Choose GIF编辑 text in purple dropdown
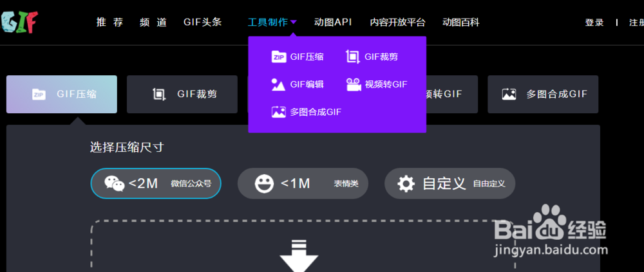Viewport: 644px width, 272px height. (307, 84)
